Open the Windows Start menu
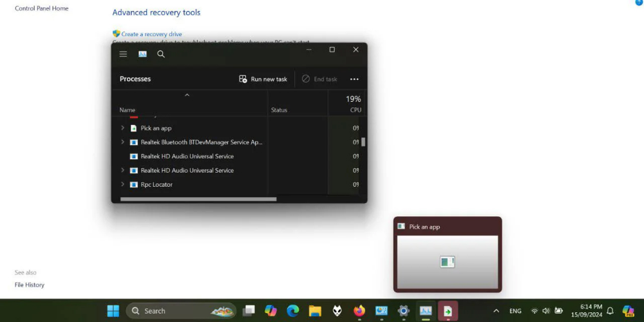Image resolution: width=644 pixels, height=322 pixels. click(x=113, y=311)
